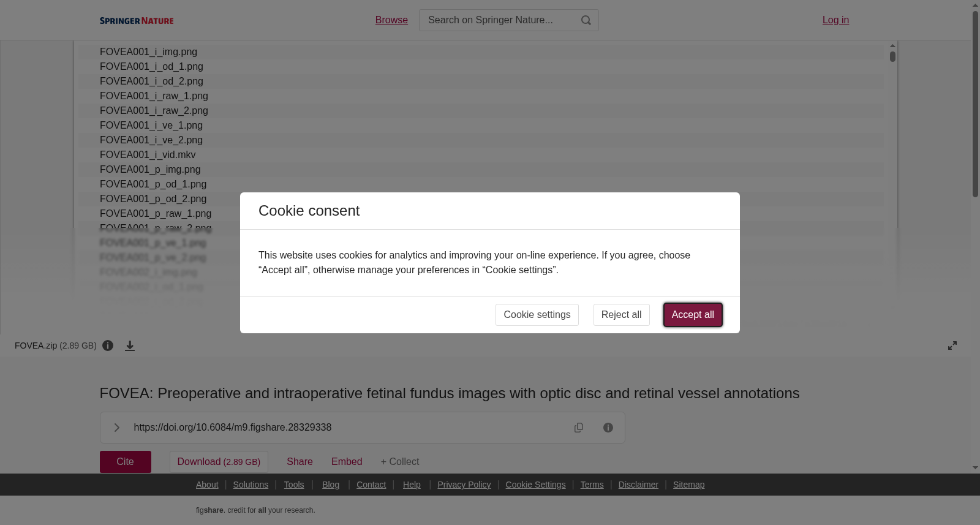This screenshot has height=525, width=980.
Task: Open the Solutions footer link
Action: tap(251, 485)
